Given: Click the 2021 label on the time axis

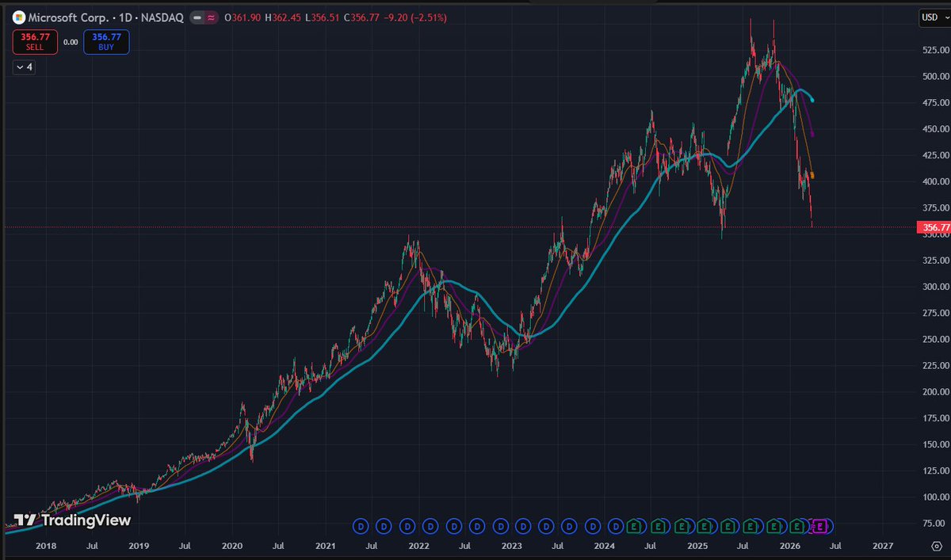Looking at the screenshot, I should pos(325,547).
